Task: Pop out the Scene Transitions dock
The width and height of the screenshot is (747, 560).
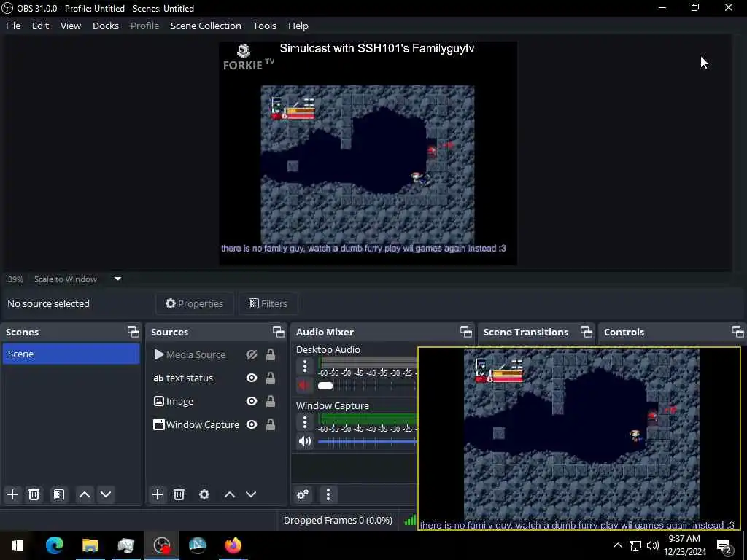Action: click(587, 332)
